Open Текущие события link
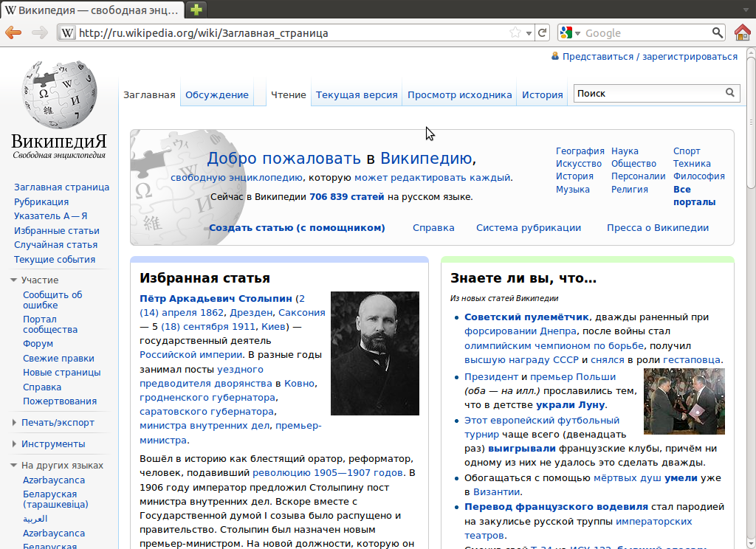 55,259
